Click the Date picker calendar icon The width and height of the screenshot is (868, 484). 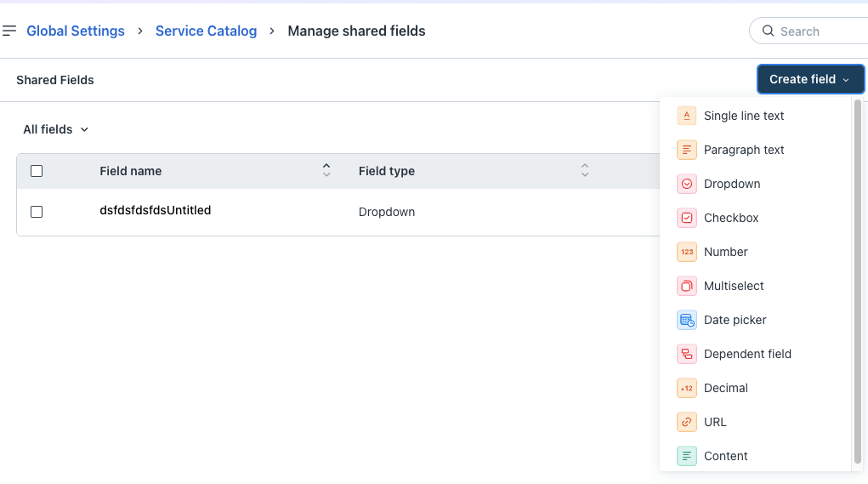pos(686,320)
